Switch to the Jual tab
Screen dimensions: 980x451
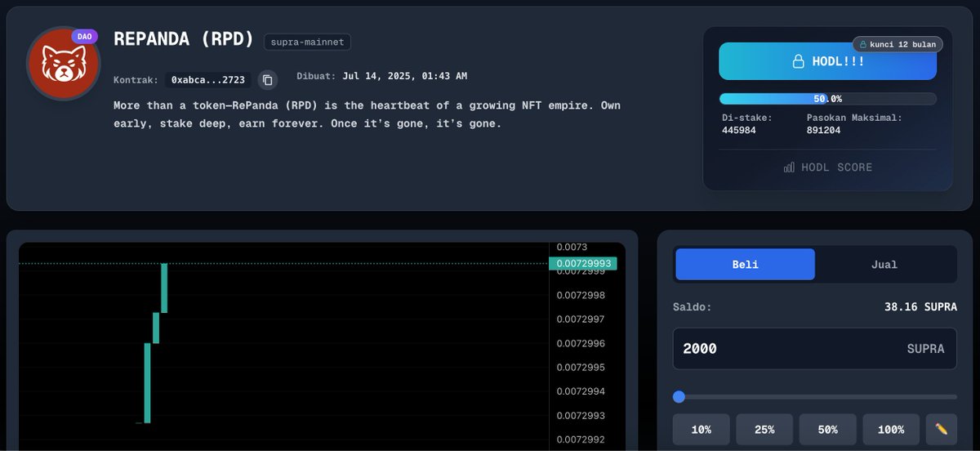(x=884, y=265)
